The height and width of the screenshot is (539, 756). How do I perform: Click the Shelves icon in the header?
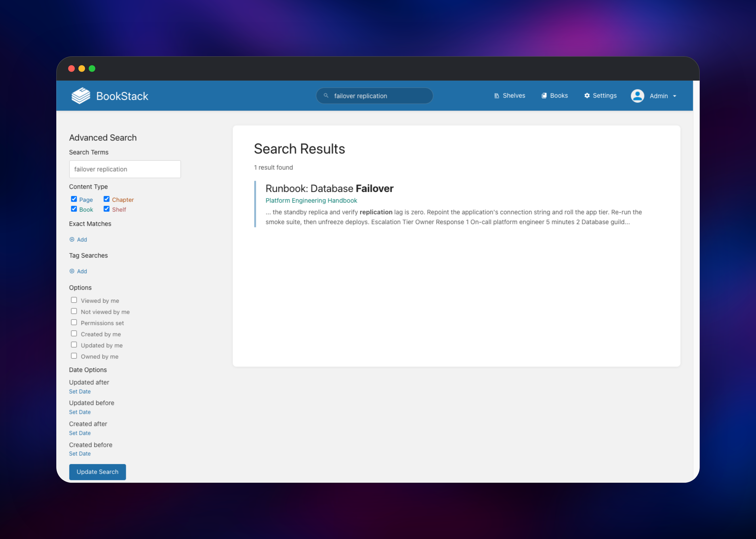tap(496, 96)
